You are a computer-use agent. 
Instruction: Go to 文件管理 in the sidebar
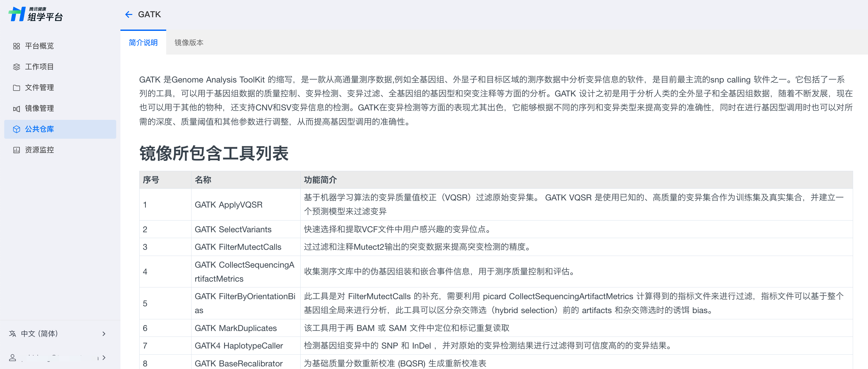tap(60, 88)
